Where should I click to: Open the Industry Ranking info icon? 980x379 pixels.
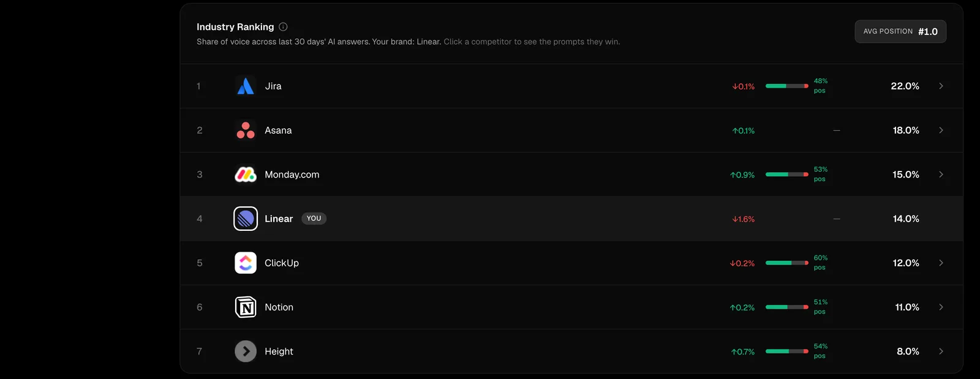point(283,27)
